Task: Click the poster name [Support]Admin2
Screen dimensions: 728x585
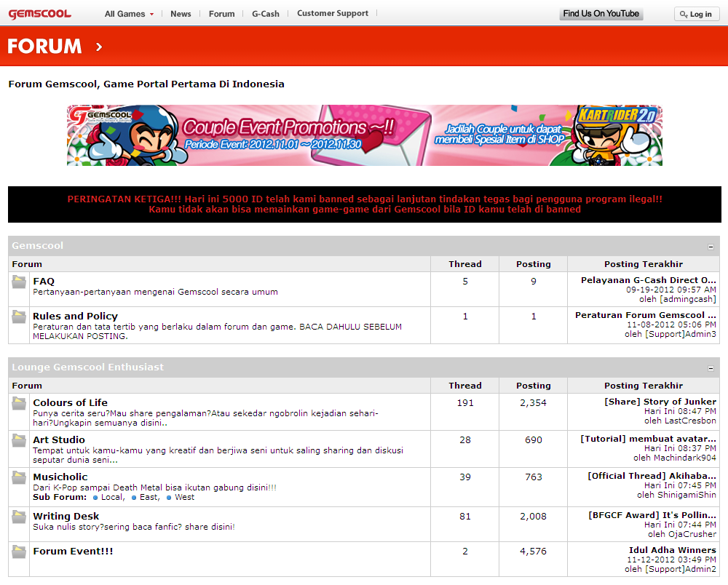Action: (681, 569)
